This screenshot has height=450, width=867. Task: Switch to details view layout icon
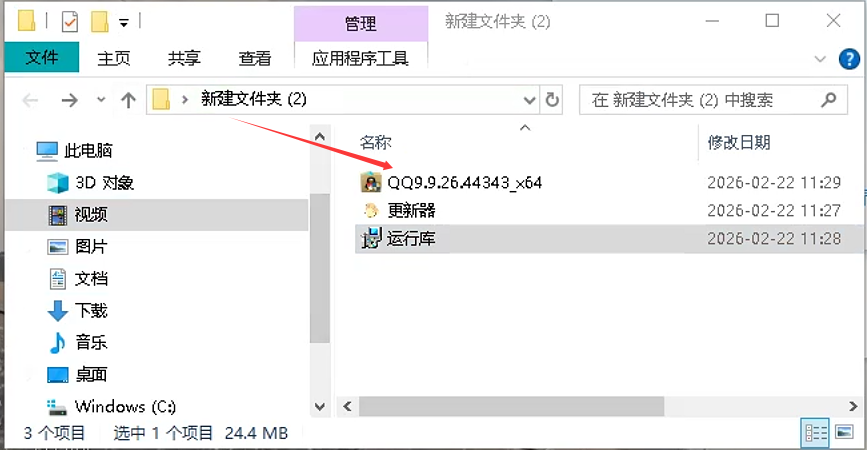[x=816, y=433]
